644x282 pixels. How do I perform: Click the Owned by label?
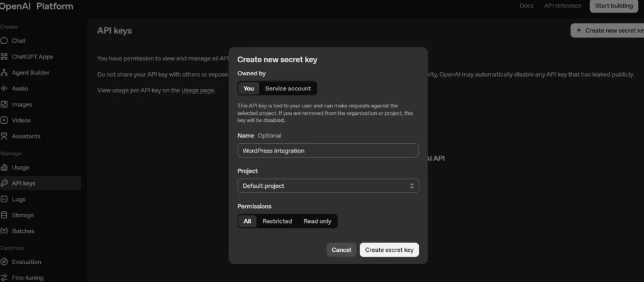pos(252,73)
